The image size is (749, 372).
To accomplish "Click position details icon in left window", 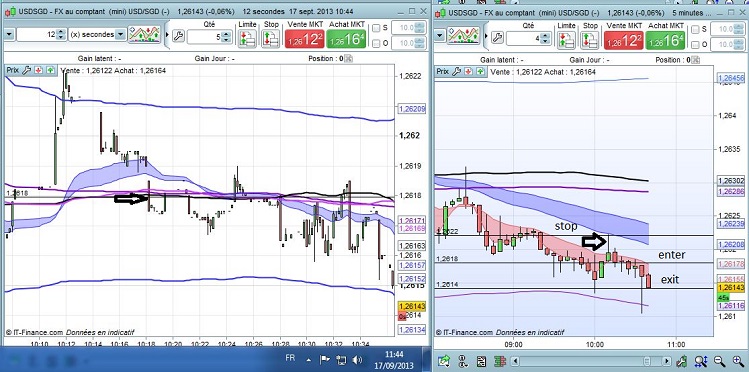I will 348,59.
